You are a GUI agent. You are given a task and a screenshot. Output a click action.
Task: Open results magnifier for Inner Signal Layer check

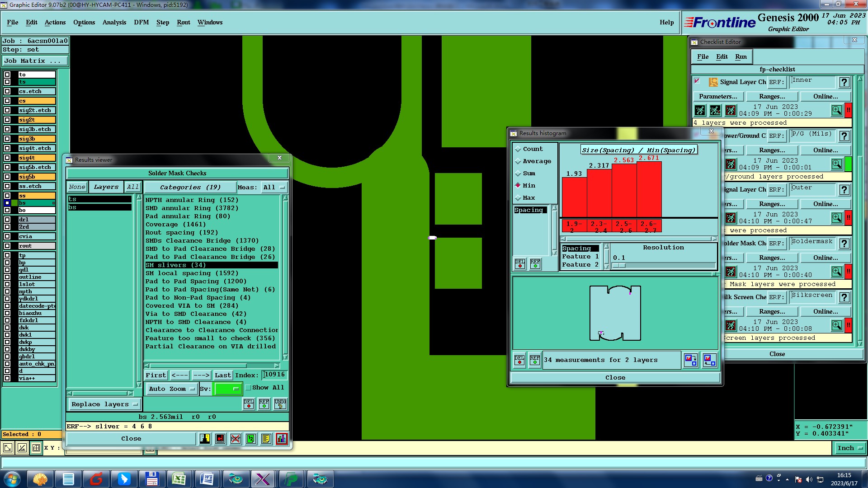[x=836, y=110]
